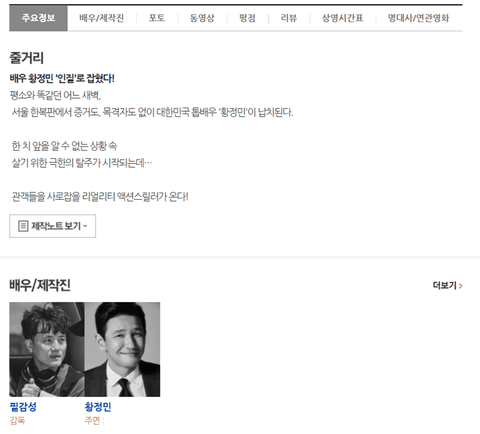Image resolution: width=480 pixels, height=434 pixels.
Task: Open actor 황정민's photo thumbnail
Action: coord(122,349)
